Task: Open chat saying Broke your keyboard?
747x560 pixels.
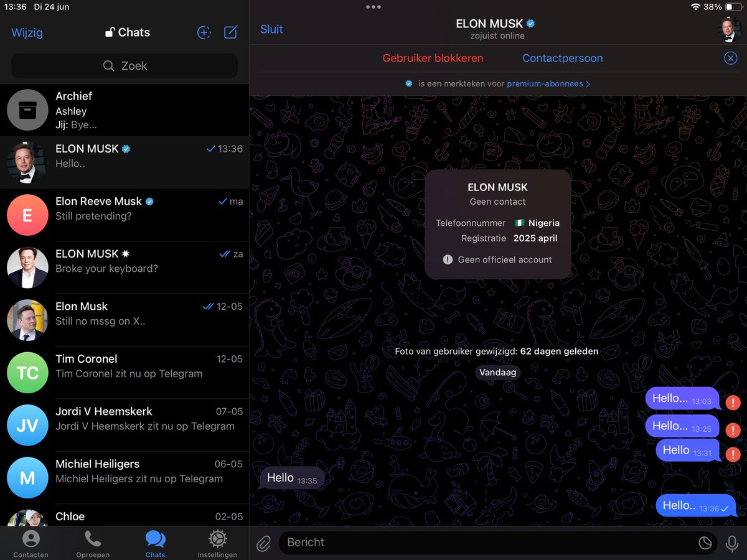Action: (125, 268)
